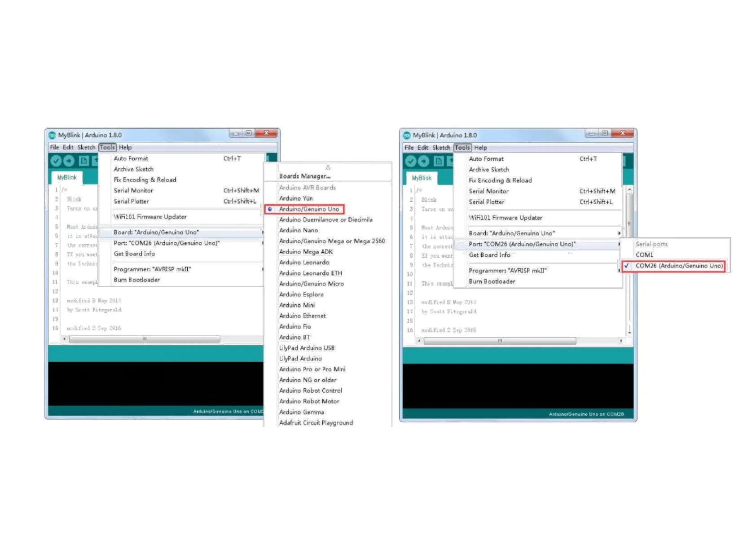
Task: Expand Board submenu entry in the boards-list window
Action: coord(181,232)
